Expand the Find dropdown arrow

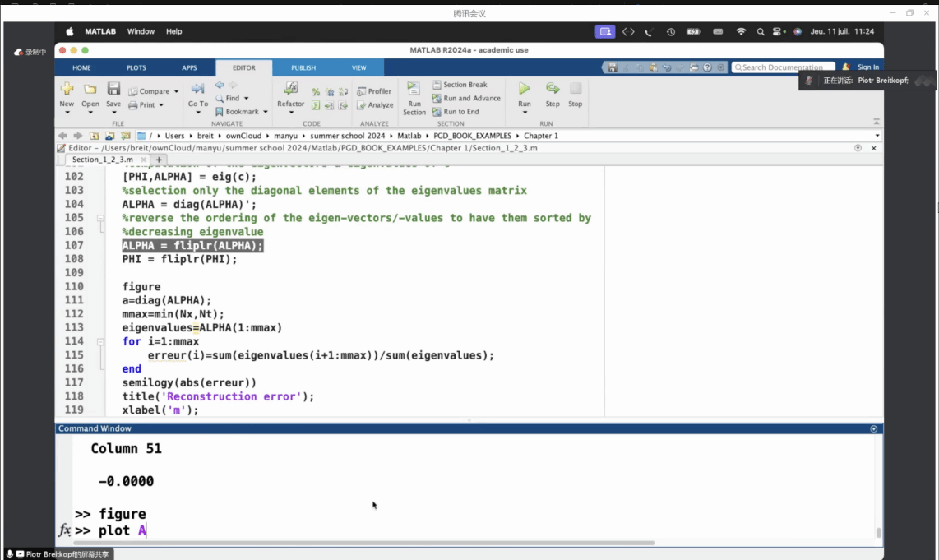(246, 99)
